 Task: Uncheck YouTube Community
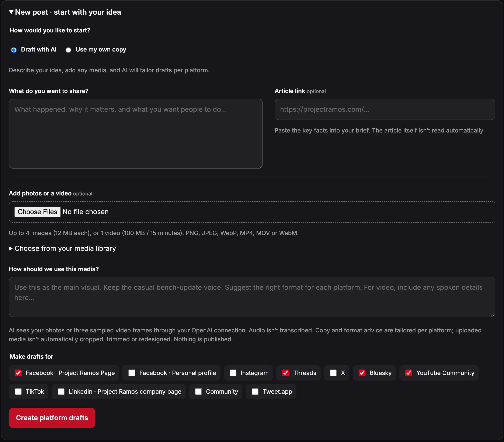click(409, 373)
